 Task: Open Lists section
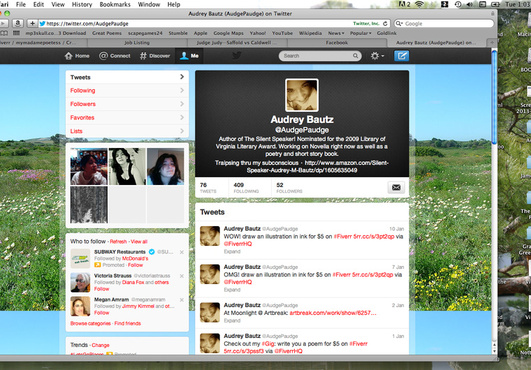pyautogui.click(x=127, y=131)
